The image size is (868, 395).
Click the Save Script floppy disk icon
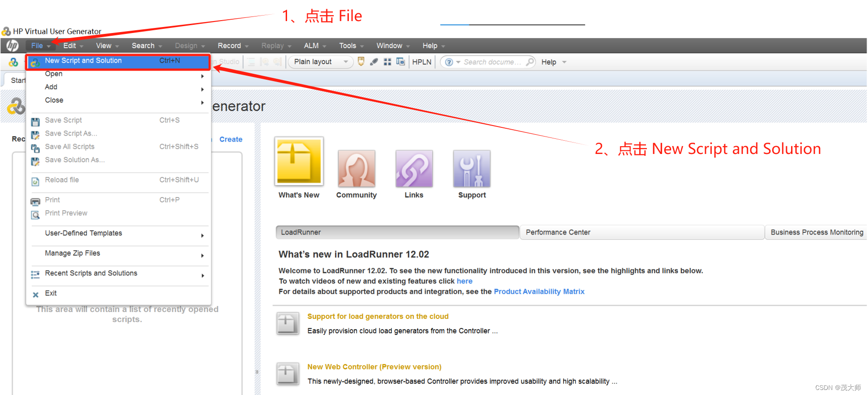[35, 121]
